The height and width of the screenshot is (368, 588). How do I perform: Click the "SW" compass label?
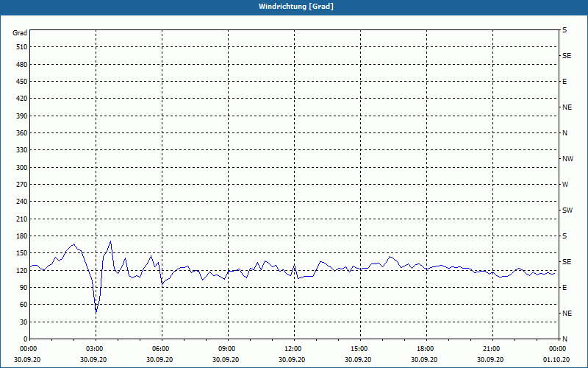(x=567, y=210)
